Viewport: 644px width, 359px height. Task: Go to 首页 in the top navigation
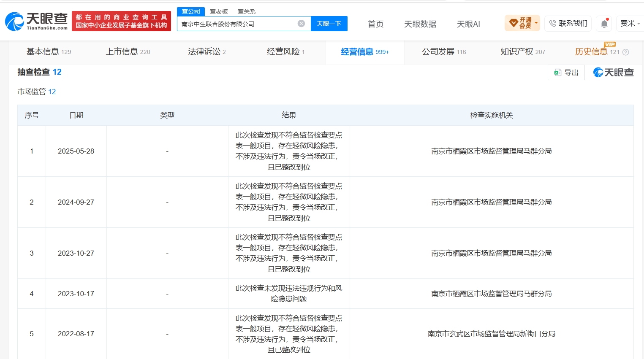pos(375,24)
